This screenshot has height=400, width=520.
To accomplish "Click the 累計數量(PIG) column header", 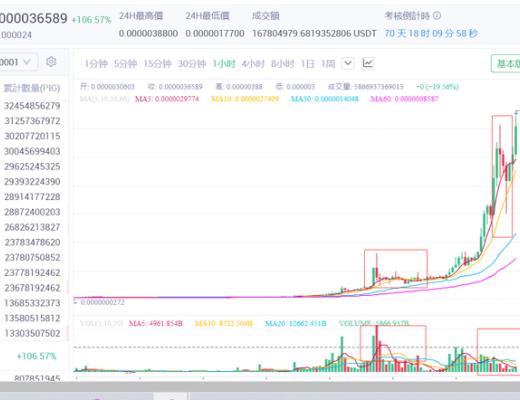I will coord(32,88).
